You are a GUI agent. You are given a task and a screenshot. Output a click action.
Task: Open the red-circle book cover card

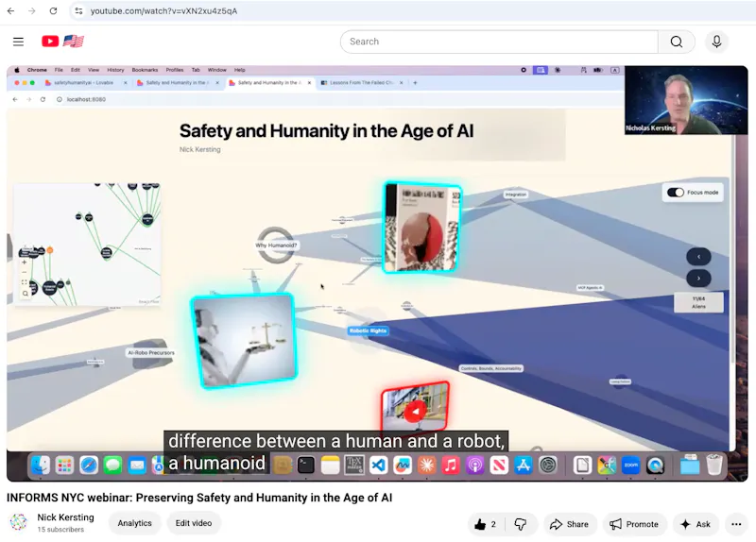(x=421, y=228)
